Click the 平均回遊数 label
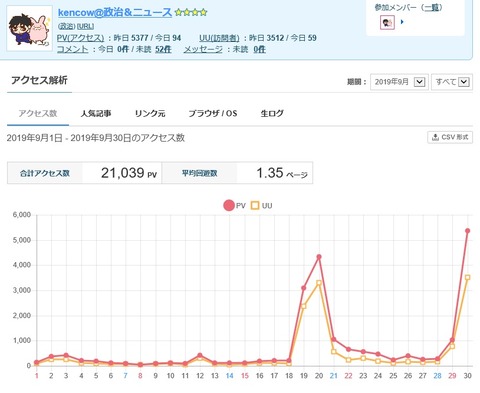This screenshot has width=480, height=393. 199,173
